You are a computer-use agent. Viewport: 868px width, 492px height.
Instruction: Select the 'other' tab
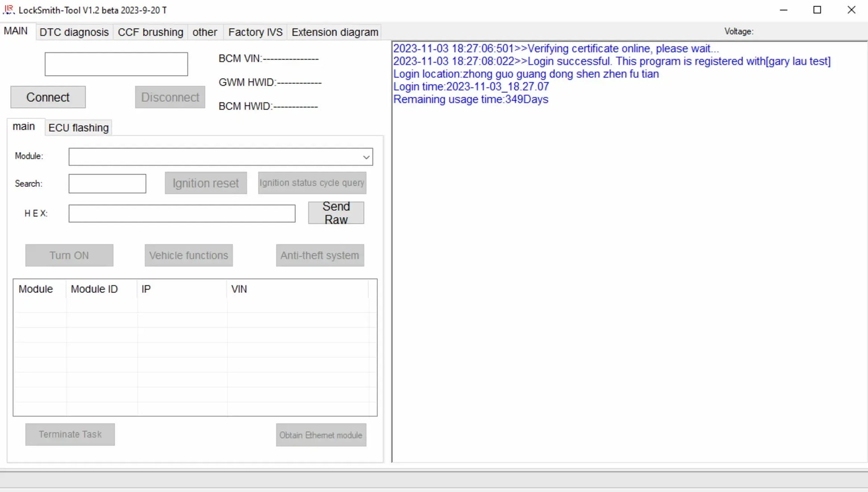[x=205, y=32]
